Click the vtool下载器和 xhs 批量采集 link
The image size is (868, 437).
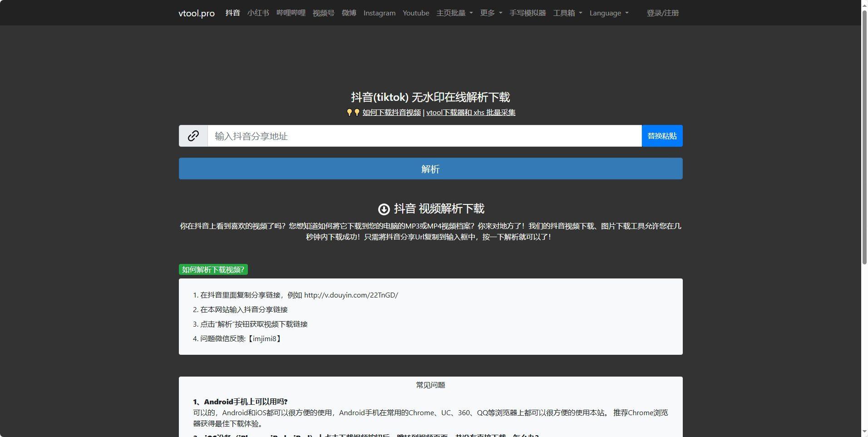click(x=470, y=112)
